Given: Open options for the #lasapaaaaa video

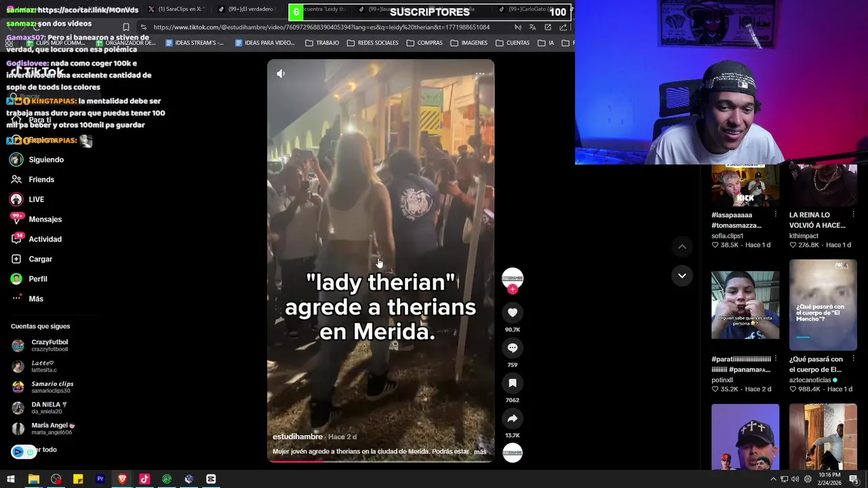Looking at the screenshot, I should (x=776, y=214).
